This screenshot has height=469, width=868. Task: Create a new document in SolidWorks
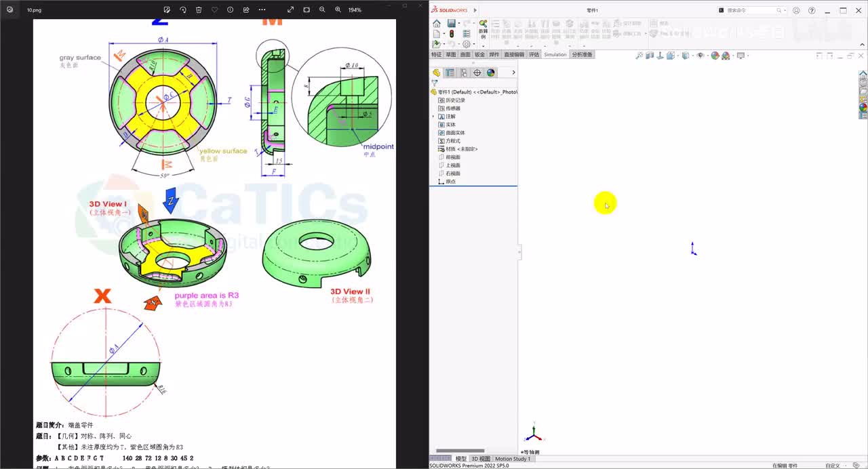click(x=437, y=34)
